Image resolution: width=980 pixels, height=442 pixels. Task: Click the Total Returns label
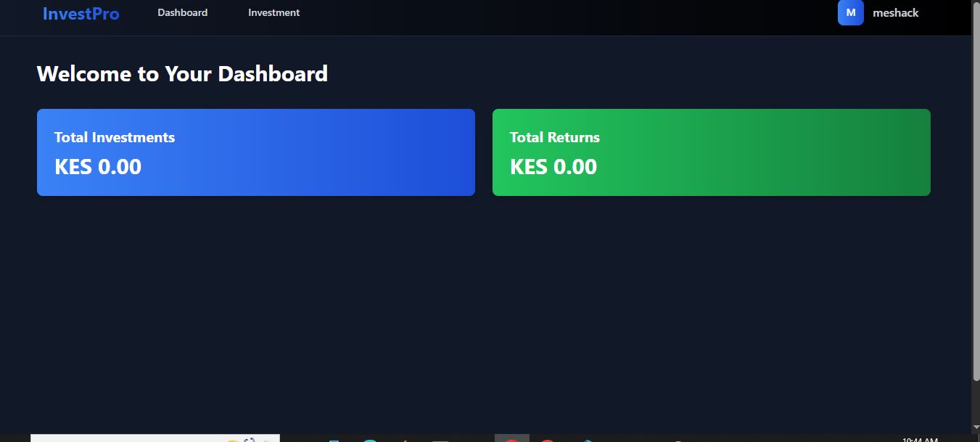coord(555,137)
